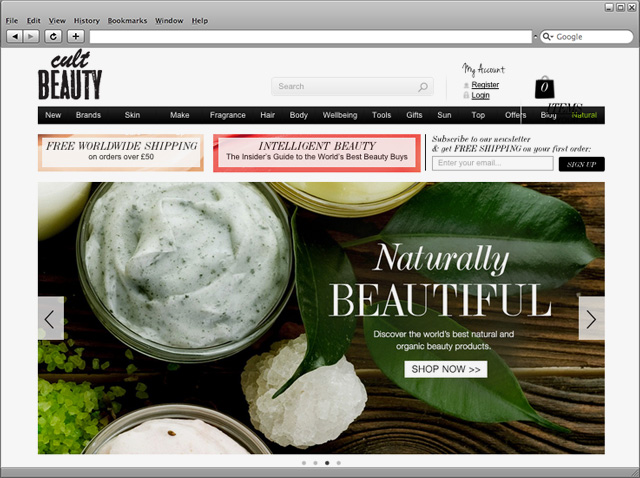Open the shopping bag cart icon

pyautogui.click(x=544, y=88)
